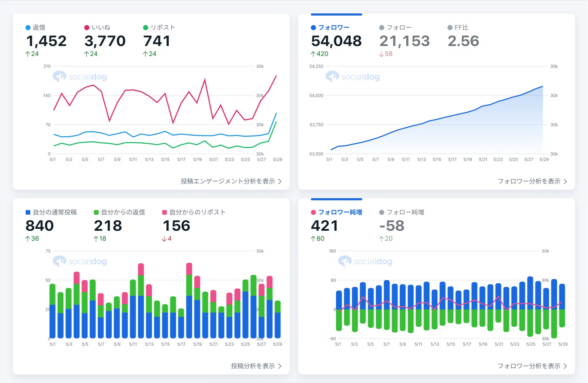Open chevron next to 投稿エンゲージメント分析を表示
The height and width of the screenshot is (383, 588).
point(280,181)
